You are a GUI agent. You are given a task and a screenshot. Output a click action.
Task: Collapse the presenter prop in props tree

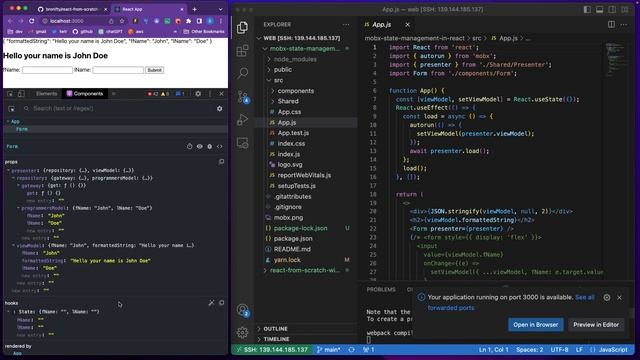(8, 171)
